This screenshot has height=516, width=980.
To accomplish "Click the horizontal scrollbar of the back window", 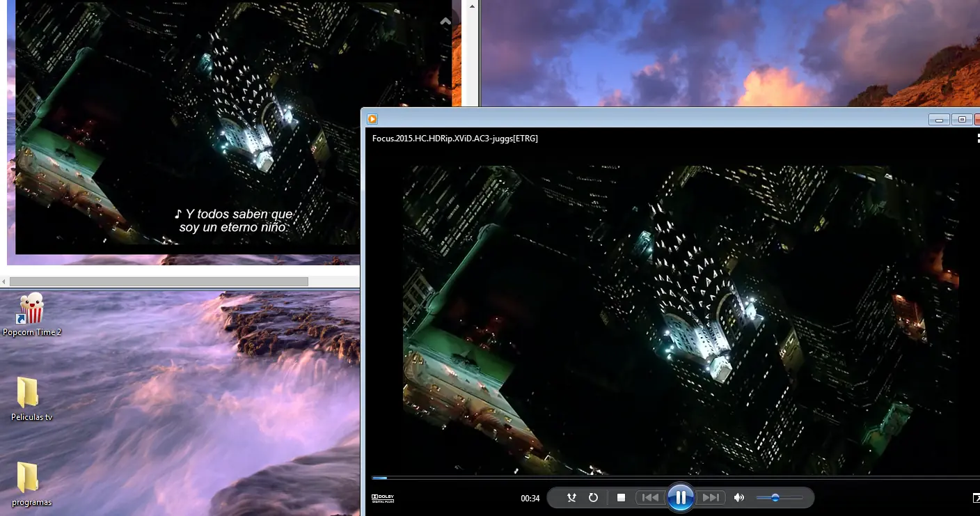I will tap(159, 282).
